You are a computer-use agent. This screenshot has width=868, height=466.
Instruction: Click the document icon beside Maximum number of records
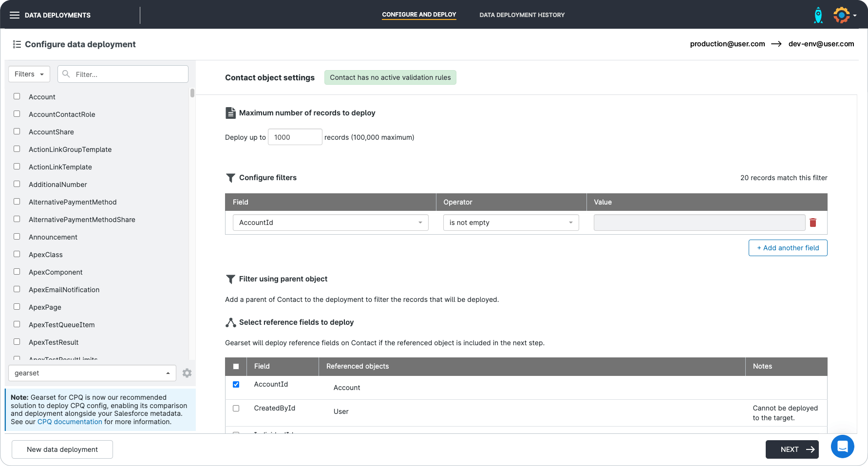(x=230, y=112)
